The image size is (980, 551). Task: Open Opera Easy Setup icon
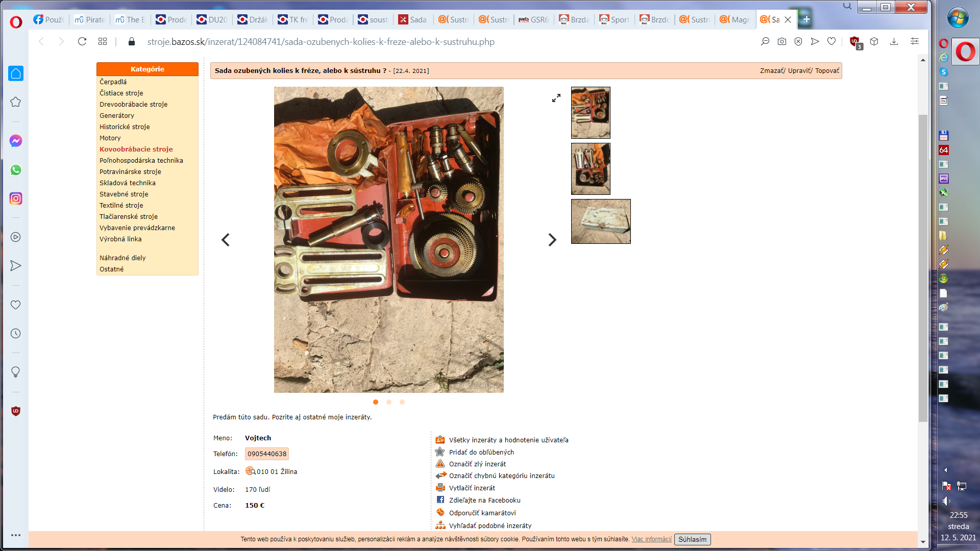914,41
